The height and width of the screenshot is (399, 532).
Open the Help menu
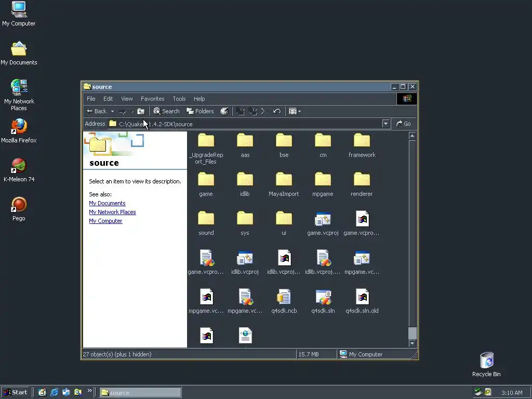199,99
